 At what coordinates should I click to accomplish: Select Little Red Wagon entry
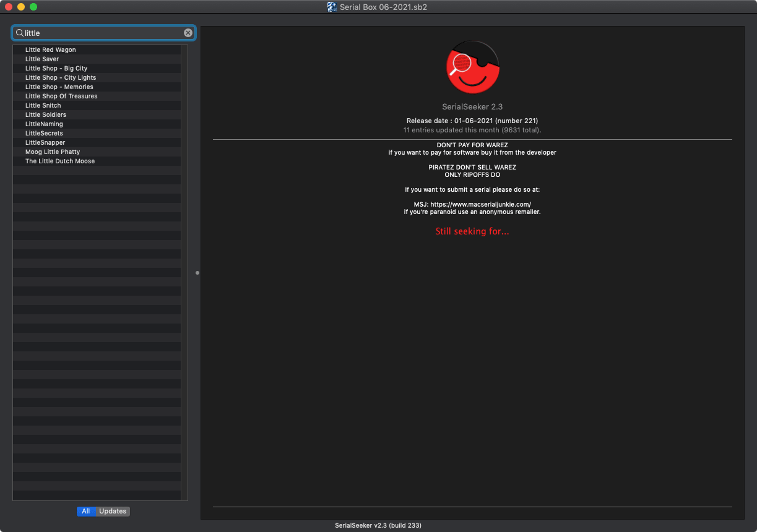[51, 50]
